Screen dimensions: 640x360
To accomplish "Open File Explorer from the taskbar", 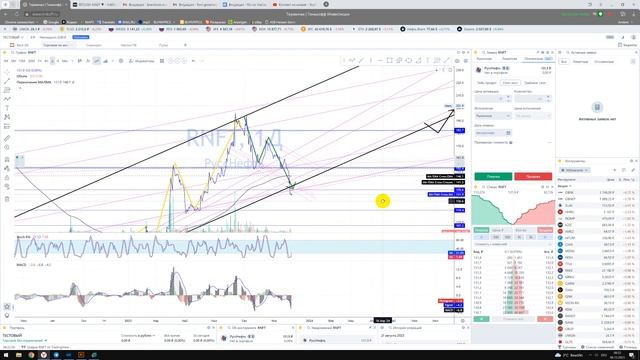I will click(x=18, y=355).
